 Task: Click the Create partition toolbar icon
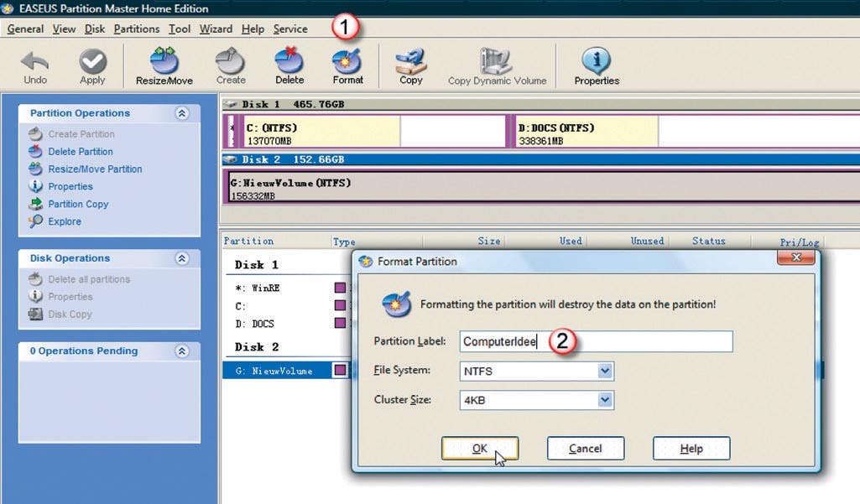(231, 60)
